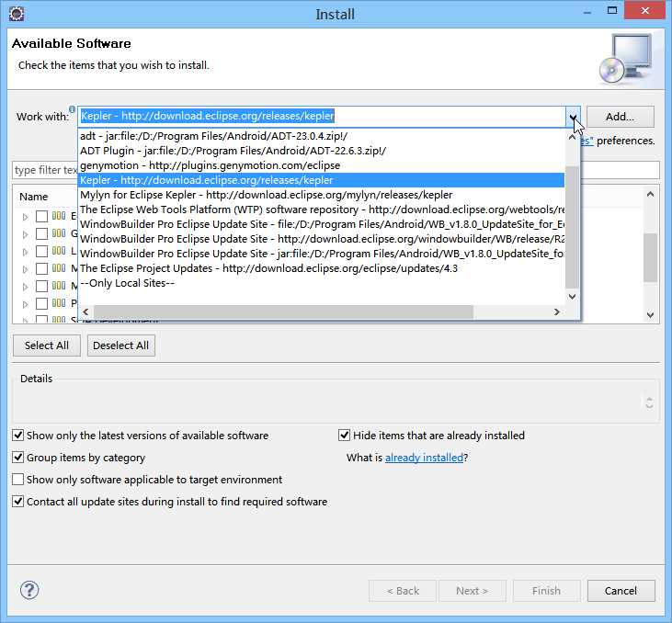Check the first category row checkbox
Screen dimensions: 672x623
(x=41, y=216)
